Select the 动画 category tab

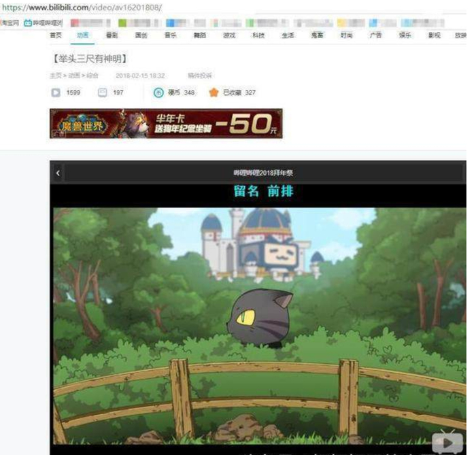point(82,35)
